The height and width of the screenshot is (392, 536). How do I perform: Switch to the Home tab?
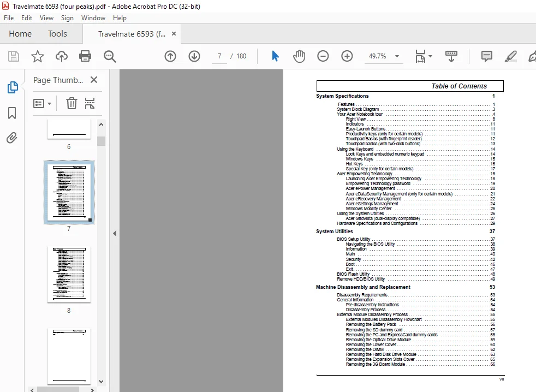click(x=20, y=33)
